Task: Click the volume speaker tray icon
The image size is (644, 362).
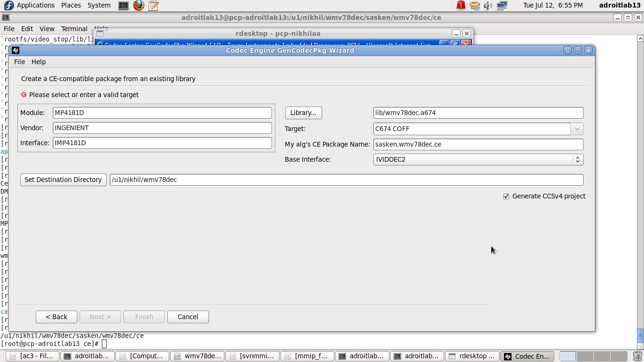Action: [x=488, y=6]
